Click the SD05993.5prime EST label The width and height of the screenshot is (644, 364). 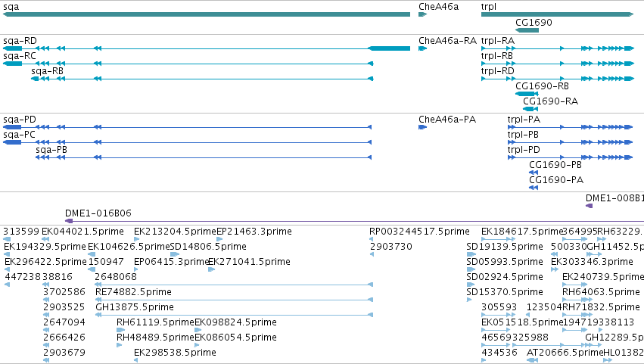(505, 262)
